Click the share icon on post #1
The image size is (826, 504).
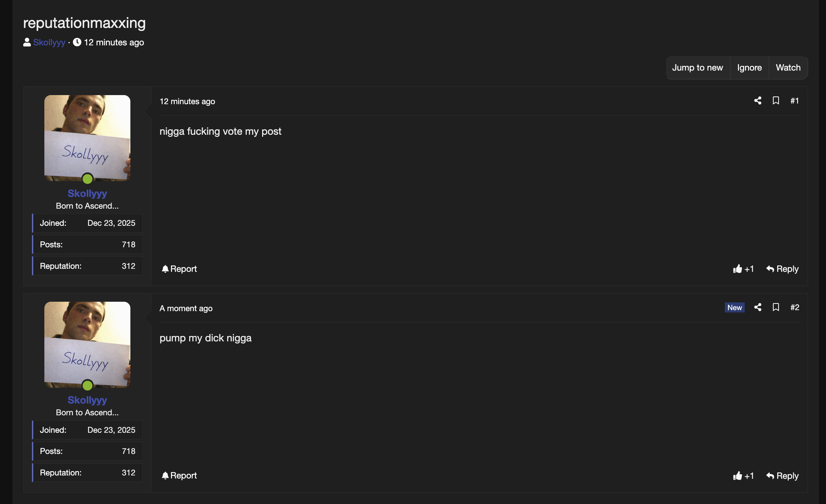click(x=757, y=101)
